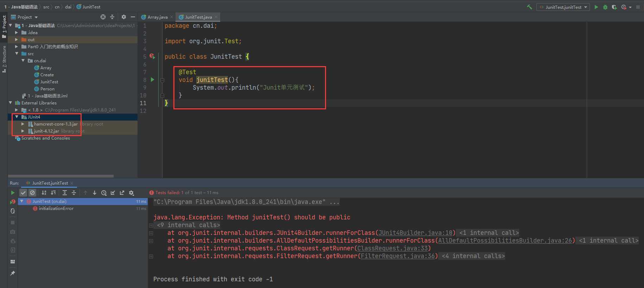The image size is (644, 288).
Task: Click run gutter arrow on line 8
Action: coord(152,79)
